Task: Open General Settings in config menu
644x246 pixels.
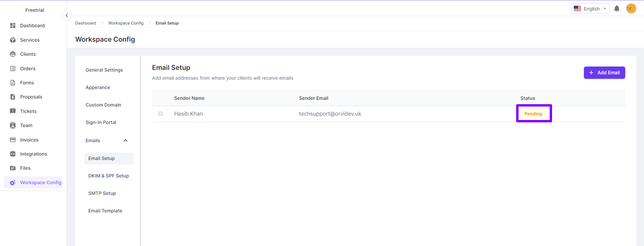Action: pyautogui.click(x=104, y=70)
